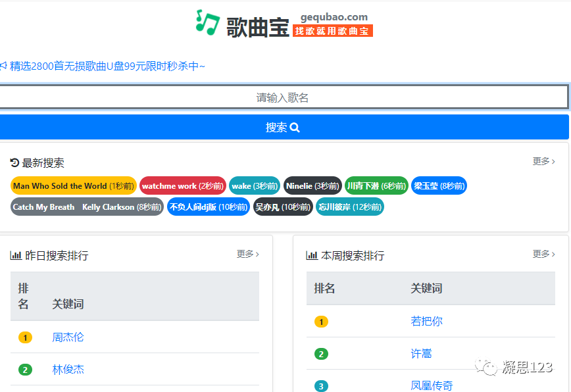Screen dimensions: 571x392
Task: Click the history clock icon beside 最新搜索
Action: [16, 162]
